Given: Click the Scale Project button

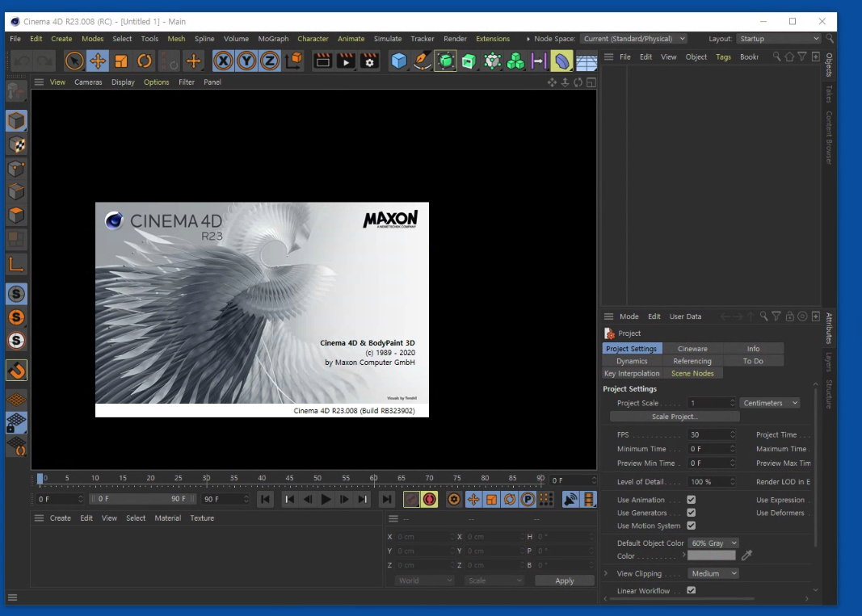Looking at the screenshot, I should tap(675, 417).
